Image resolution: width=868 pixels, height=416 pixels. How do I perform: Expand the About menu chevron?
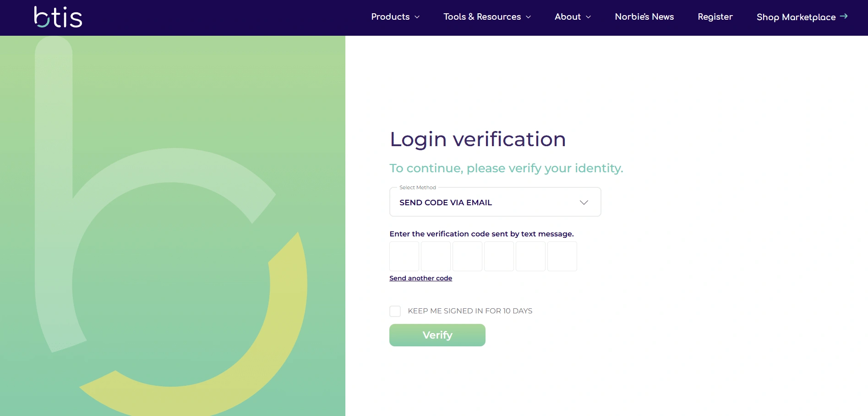pyautogui.click(x=588, y=17)
